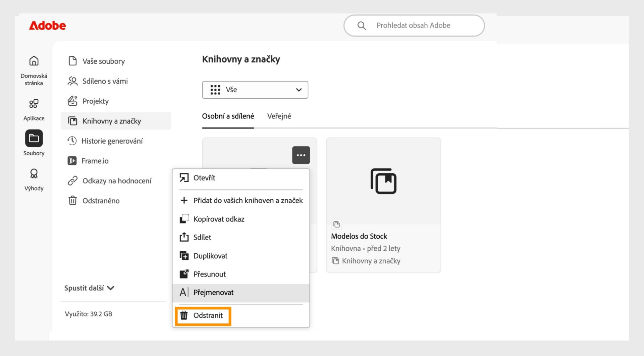The height and width of the screenshot is (356, 644).
Task: Choose Otevřít from context menu
Action: click(241, 178)
